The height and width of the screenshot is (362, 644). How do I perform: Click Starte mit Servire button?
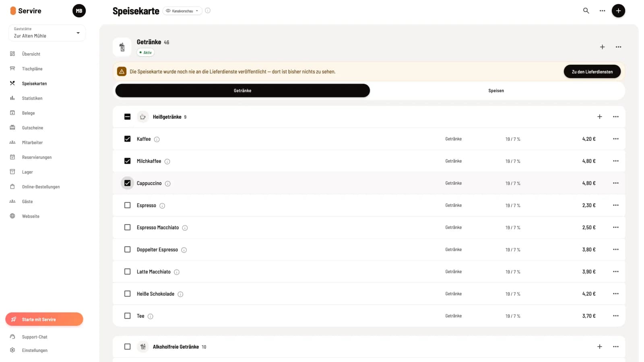pyautogui.click(x=44, y=319)
